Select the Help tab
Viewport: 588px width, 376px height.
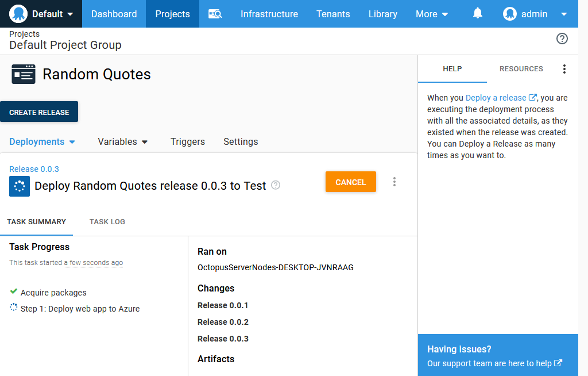tap(452, 69)
